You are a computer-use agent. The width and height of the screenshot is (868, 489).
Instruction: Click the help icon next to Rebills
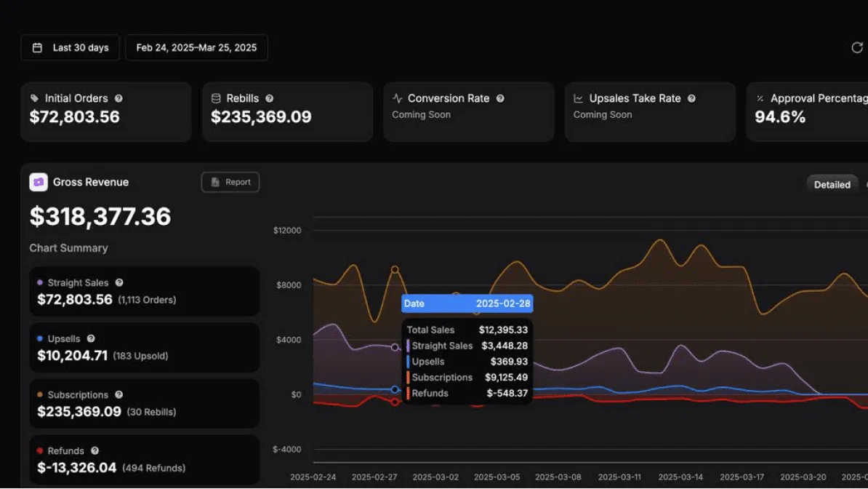(269, 98)
